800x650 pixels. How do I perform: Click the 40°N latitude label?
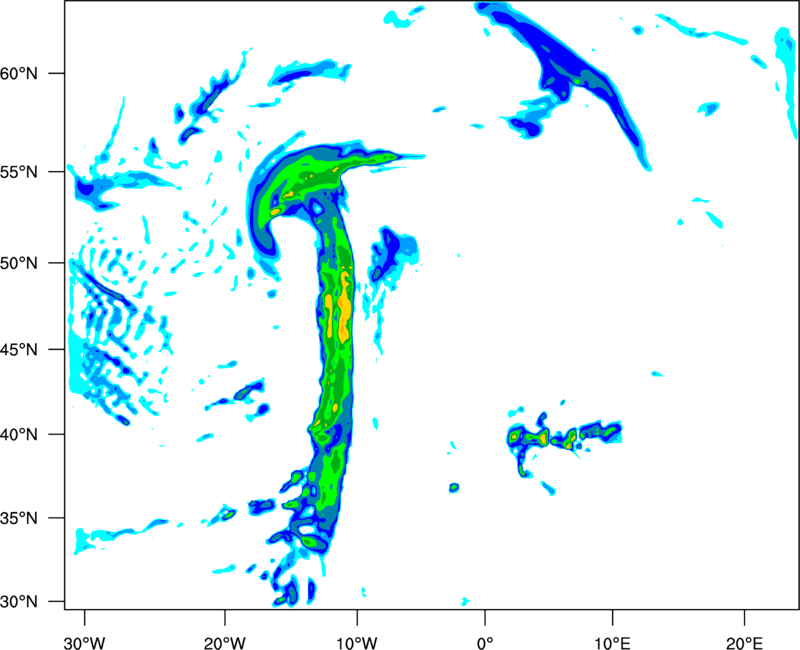point(19,435)
